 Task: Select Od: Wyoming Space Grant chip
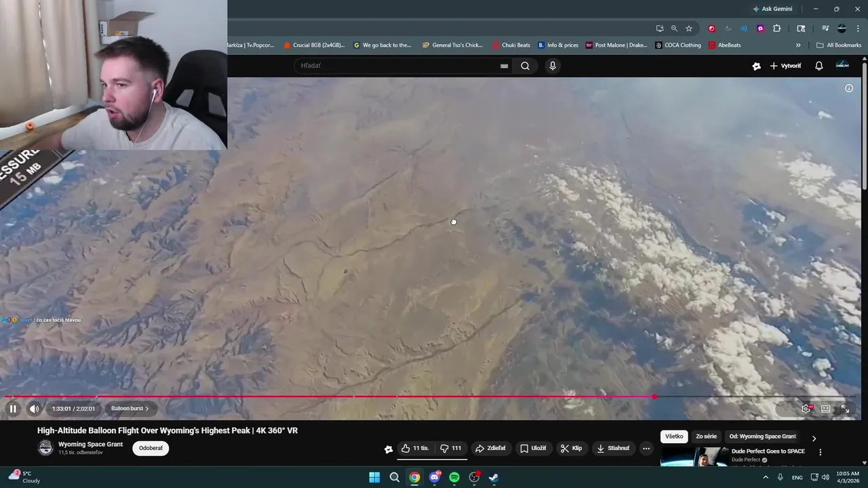point(762,436)
